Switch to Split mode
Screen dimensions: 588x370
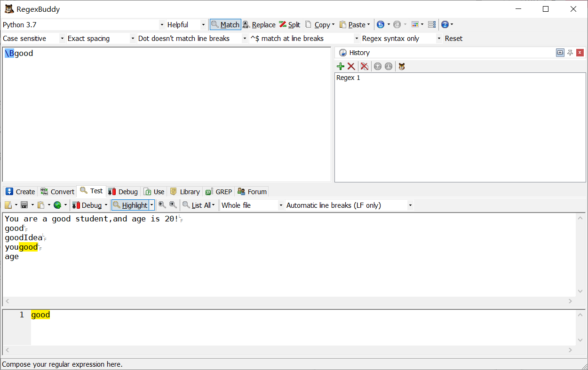(x=289, y=24)
